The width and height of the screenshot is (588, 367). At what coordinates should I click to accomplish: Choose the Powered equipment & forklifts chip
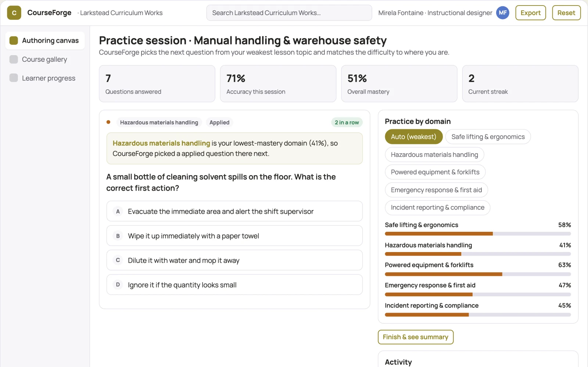[x=435, y=172]
